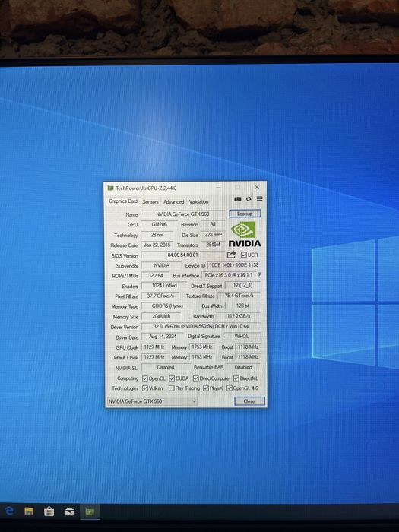Click the NVIDIA logo image
Screen dimensions: 399x532
click(x=245, y=234)
